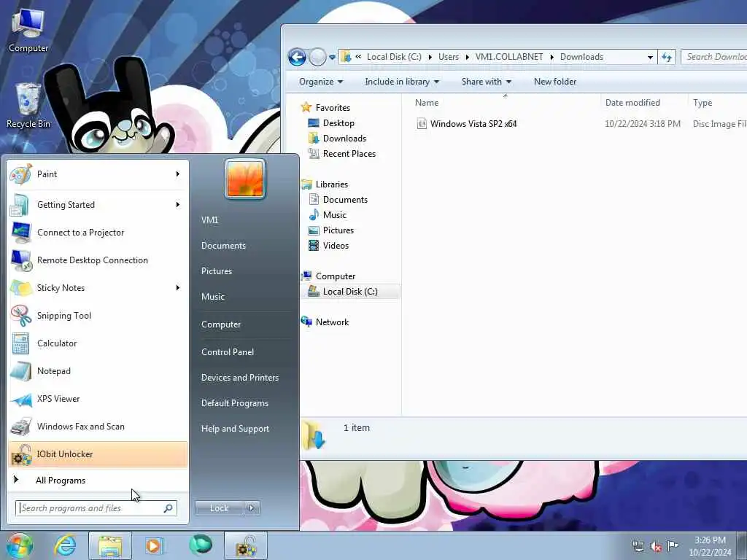Click New folder button
This screenshot has height=560, width=747.
(x=555, y=82)
